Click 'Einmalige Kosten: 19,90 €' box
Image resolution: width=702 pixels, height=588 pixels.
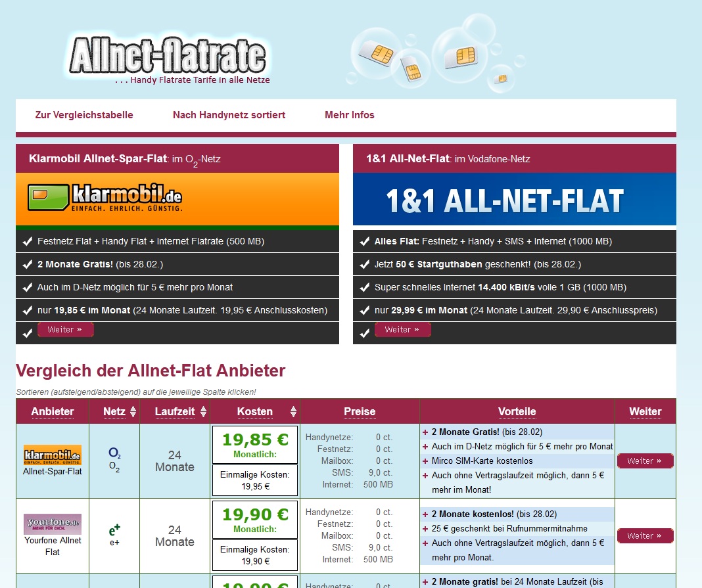click(x=255, y=555)
